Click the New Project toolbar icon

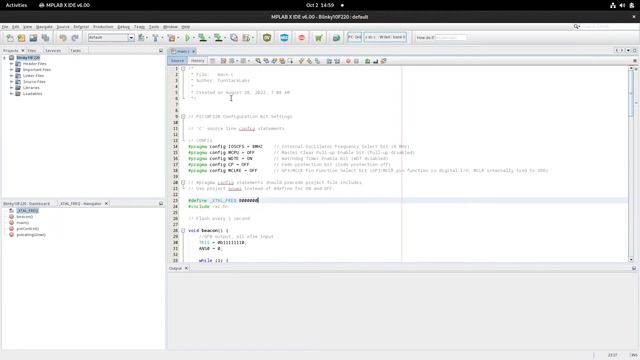pyautogui.click(x=21, y=38)
